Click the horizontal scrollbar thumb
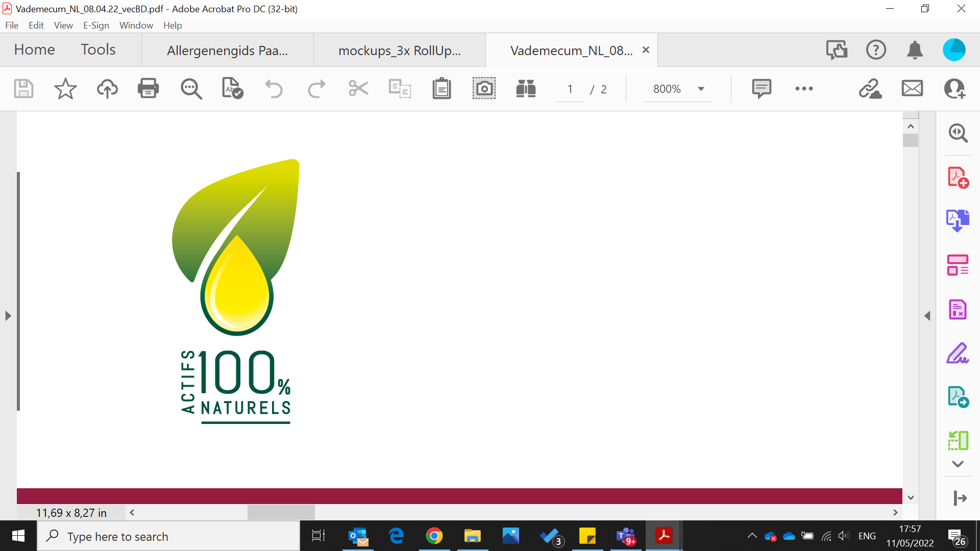 click(281, 512)
